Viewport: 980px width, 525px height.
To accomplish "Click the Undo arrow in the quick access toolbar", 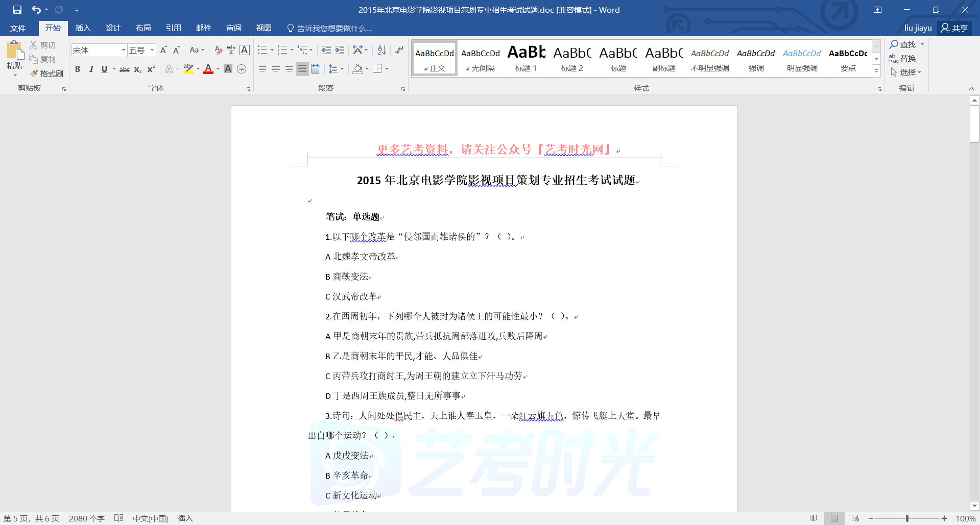I will tap(36, 10).
